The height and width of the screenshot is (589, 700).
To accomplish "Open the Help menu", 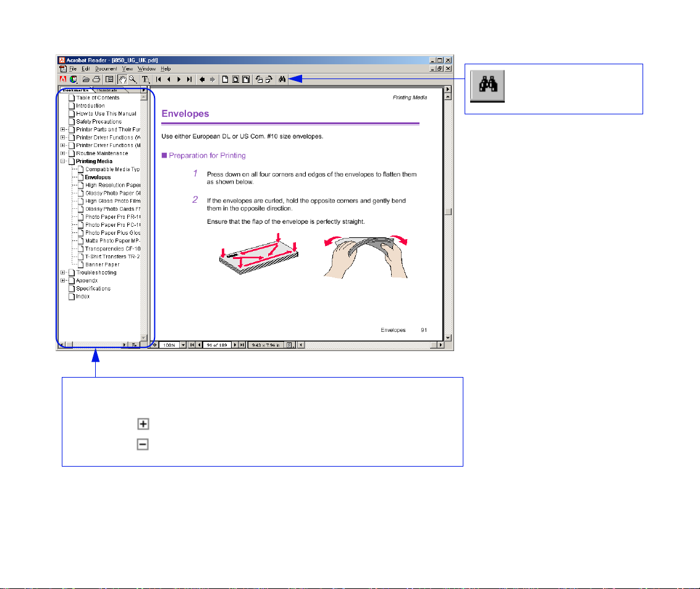I will 166,69.
